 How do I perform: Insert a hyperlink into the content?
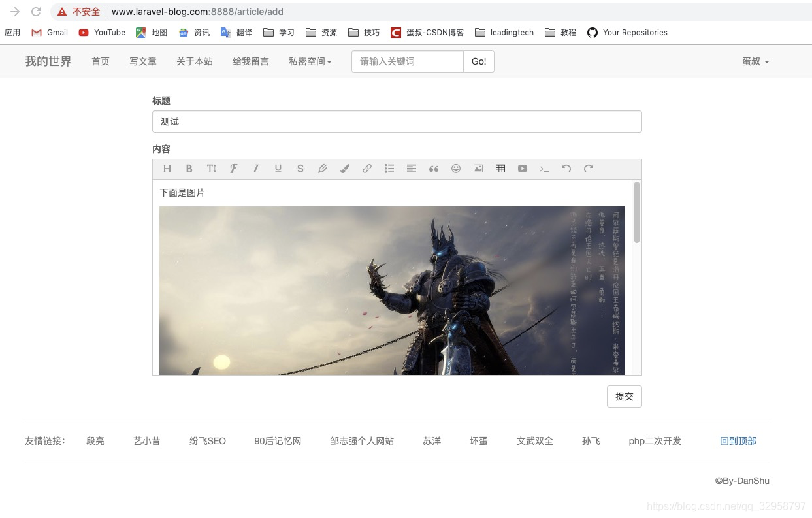[367, 169]
